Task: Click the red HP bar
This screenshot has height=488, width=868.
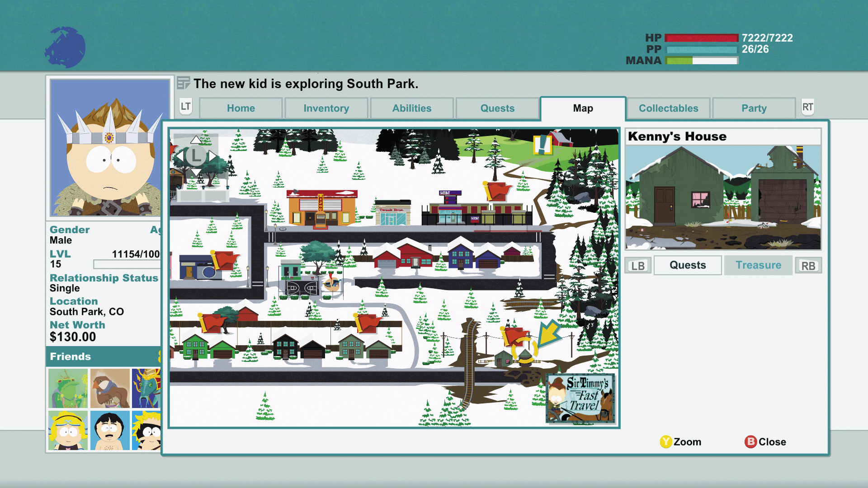Action: pos(702,38)
